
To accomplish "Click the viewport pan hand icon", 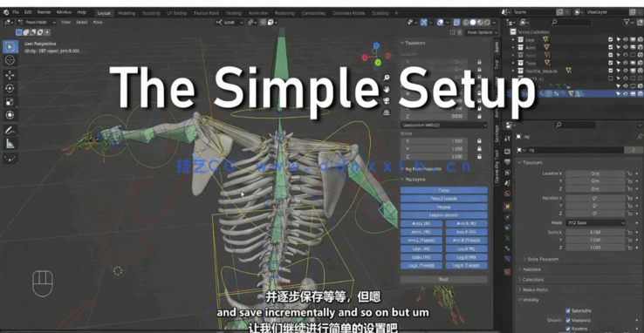I will [x=386, y=89].
